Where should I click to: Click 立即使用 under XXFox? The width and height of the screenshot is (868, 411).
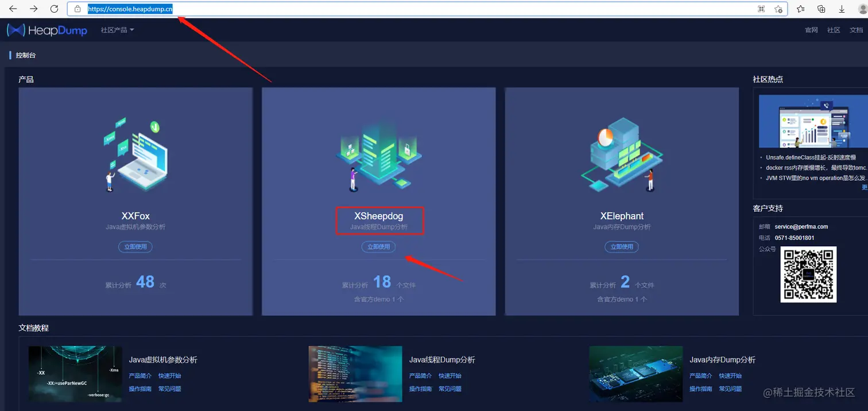tap(135, 246)
